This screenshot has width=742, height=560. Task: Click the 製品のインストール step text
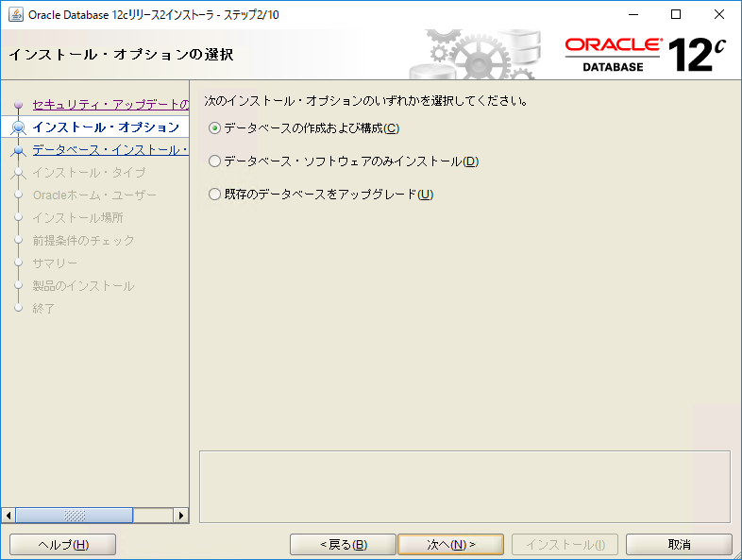coord(83,286)
